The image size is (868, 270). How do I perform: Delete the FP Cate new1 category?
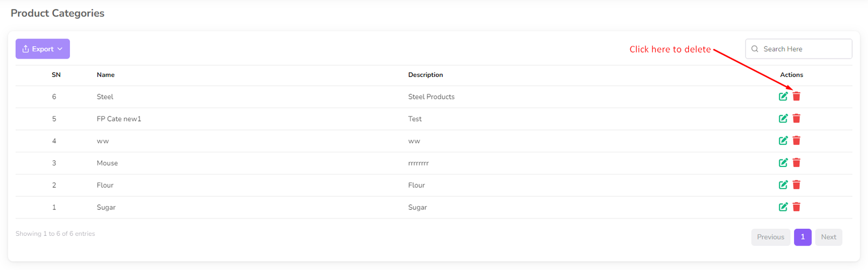796,119
